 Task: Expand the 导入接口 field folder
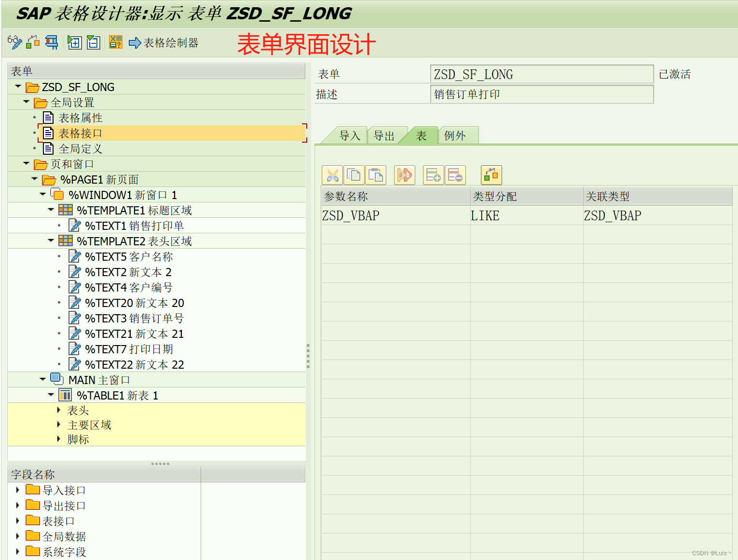click(x=18, y=490)
